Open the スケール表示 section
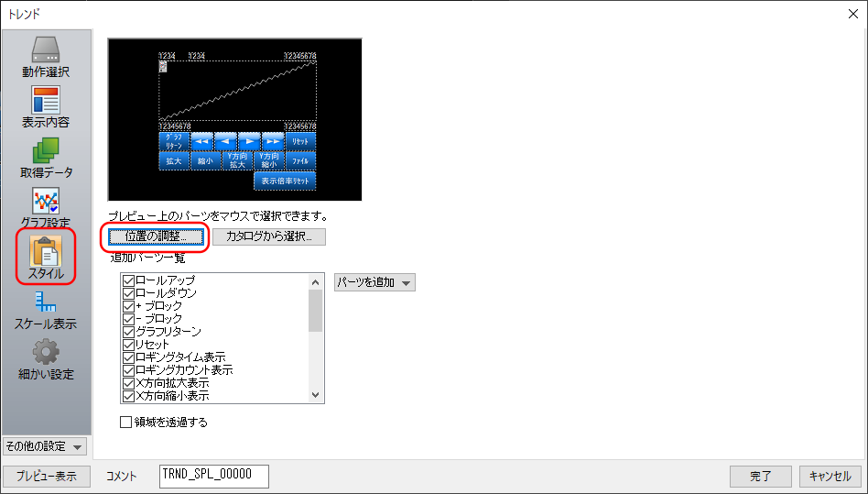This screenshot has height=494, width=868. pyautogui.click(x=46, y=309)
